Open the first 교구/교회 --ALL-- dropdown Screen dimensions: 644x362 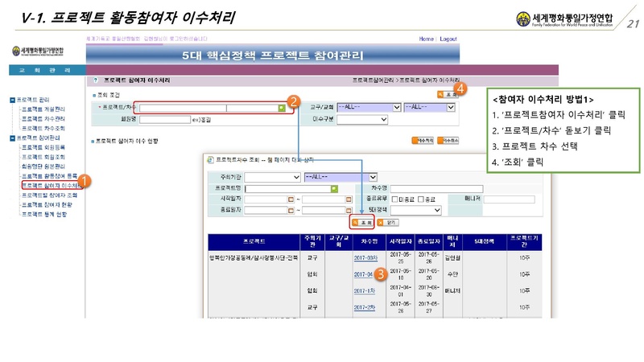coord(369,107)
